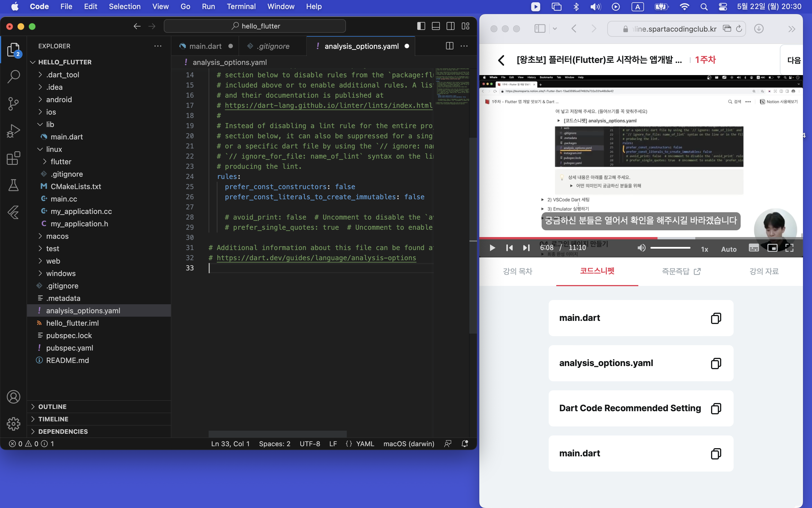This screenshot has width=812, height=508.
Task: Click the hello_flutter command center search box
Action: [x=255, y=26]
